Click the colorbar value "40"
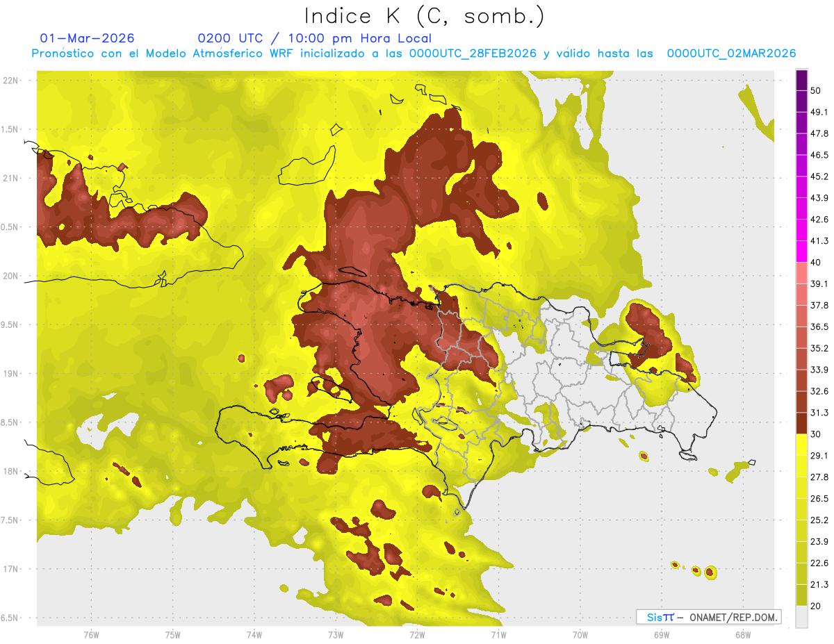The width and height of the screenshot is (834, 644). point(817,263)
